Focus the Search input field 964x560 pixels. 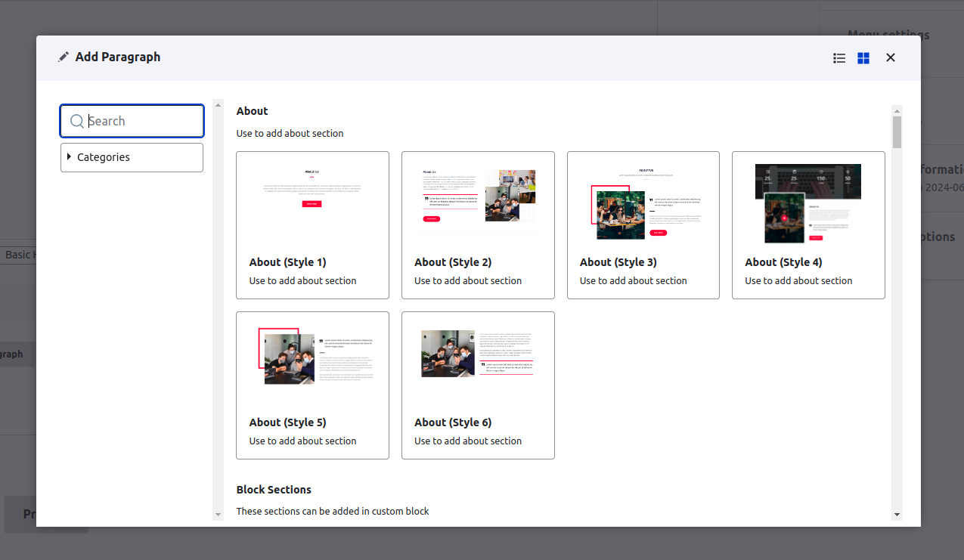coord(144,121)
